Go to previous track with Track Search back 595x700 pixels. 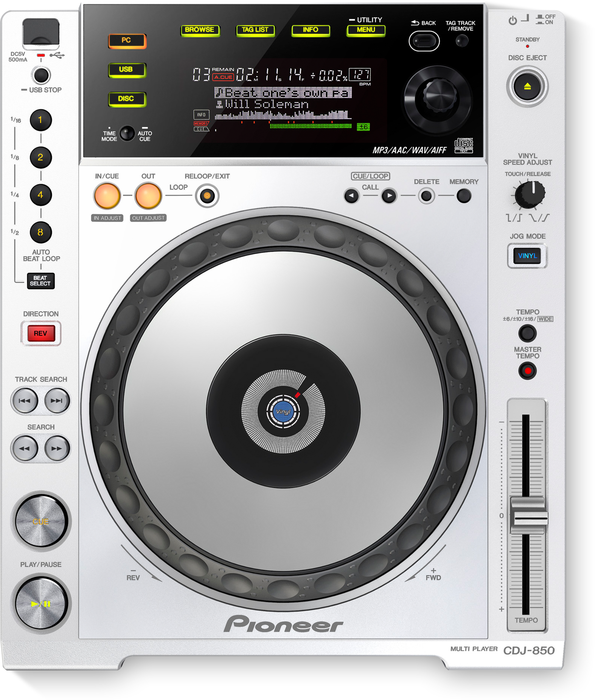(25, 401)
